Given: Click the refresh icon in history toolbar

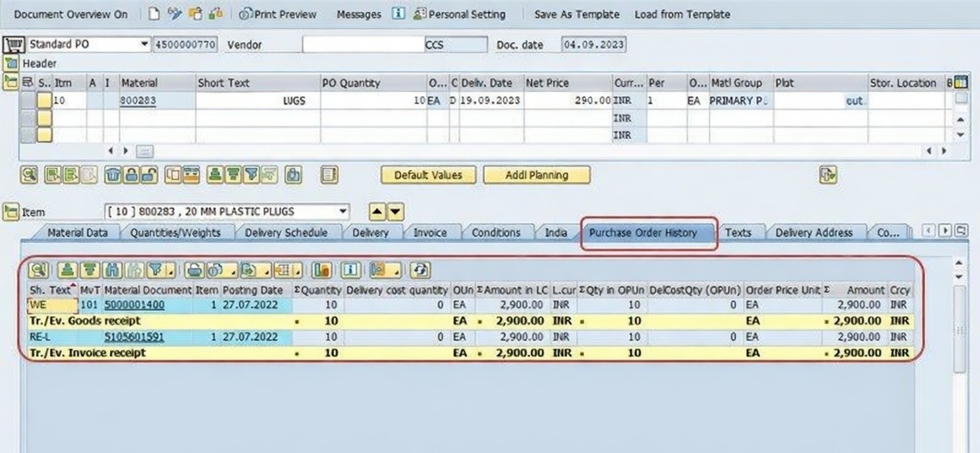Looking at the screenshot, I should [x=419, y=270].
